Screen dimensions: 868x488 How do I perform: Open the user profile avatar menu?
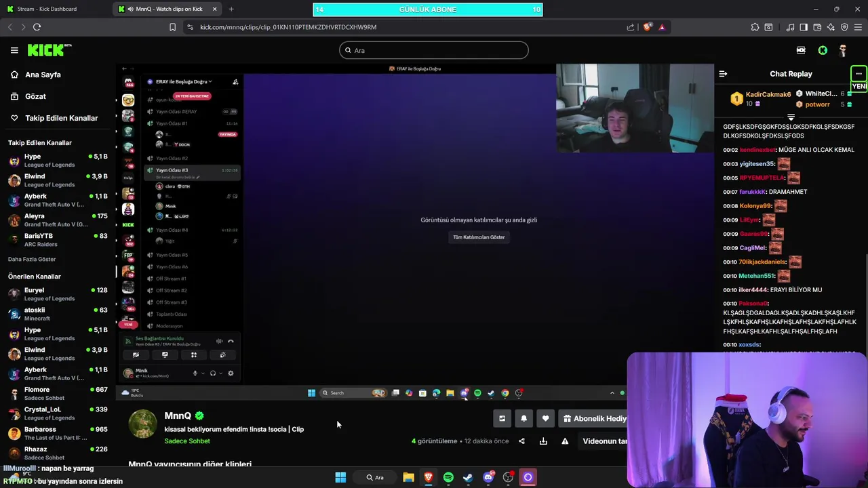[x=843, y=50]
